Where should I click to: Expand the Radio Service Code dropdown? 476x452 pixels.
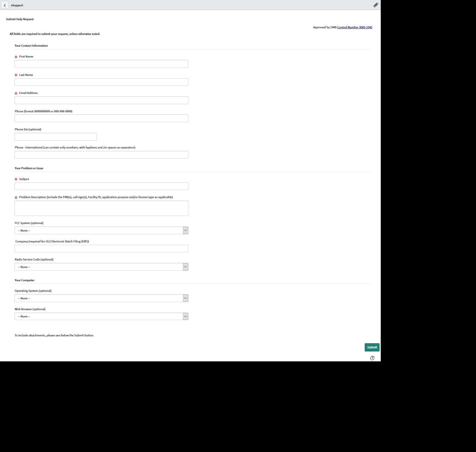click(x=101, y=267)
